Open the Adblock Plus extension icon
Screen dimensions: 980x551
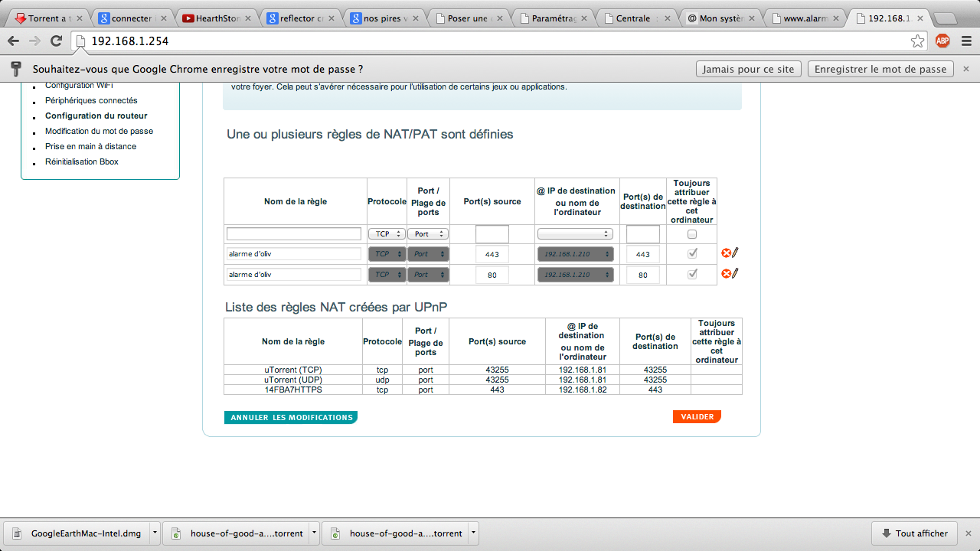[x=942, y=41]
